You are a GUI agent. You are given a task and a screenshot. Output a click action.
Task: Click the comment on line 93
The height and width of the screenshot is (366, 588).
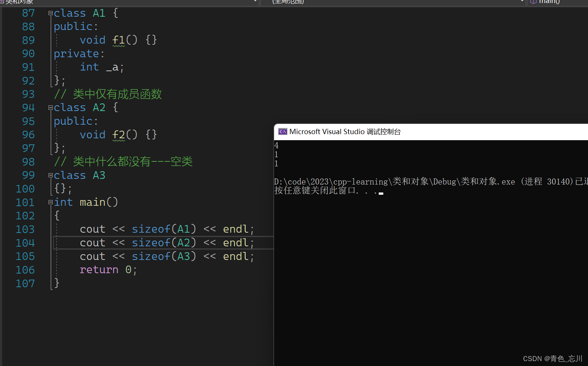tap(108, 94)
